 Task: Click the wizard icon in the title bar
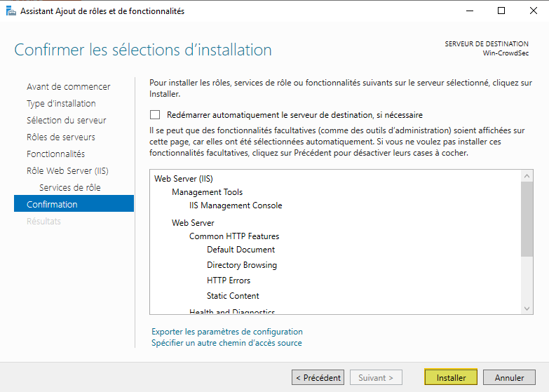pos(10,11)
